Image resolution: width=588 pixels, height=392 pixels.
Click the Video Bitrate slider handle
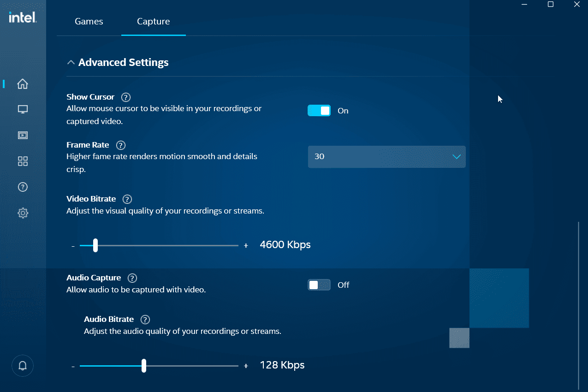point(95,245)
